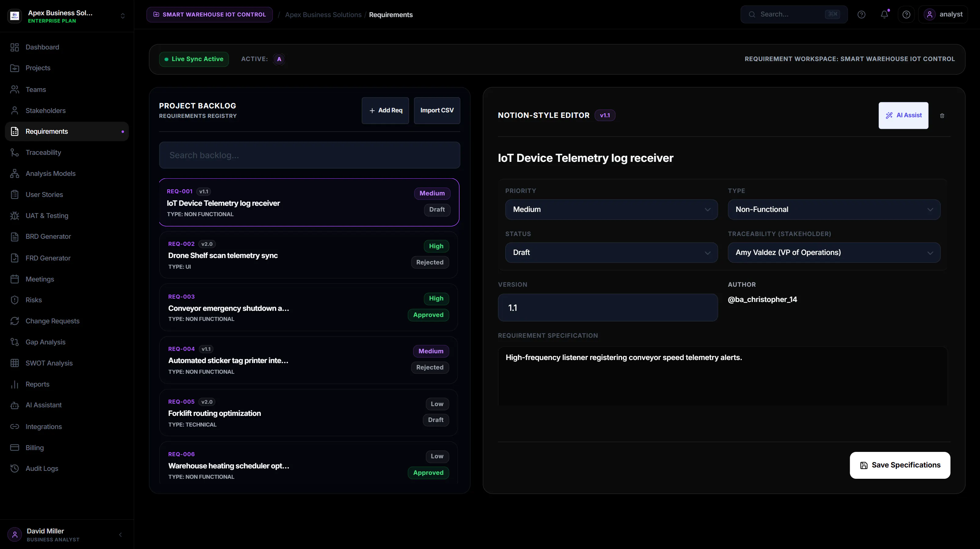The height and width of the screenshot is (549, 980).
Task: Select REQ-001 IoT Device Telemetry card
Action: coord(309,202)
